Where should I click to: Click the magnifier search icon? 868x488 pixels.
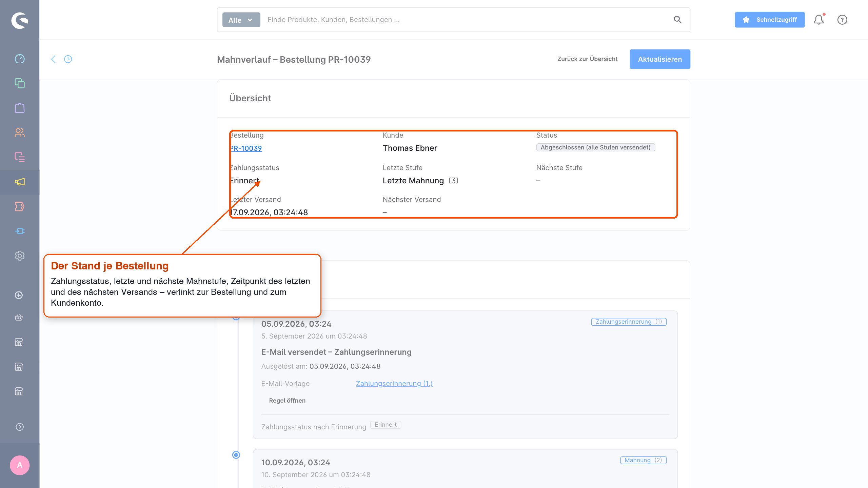coord(677,20)
